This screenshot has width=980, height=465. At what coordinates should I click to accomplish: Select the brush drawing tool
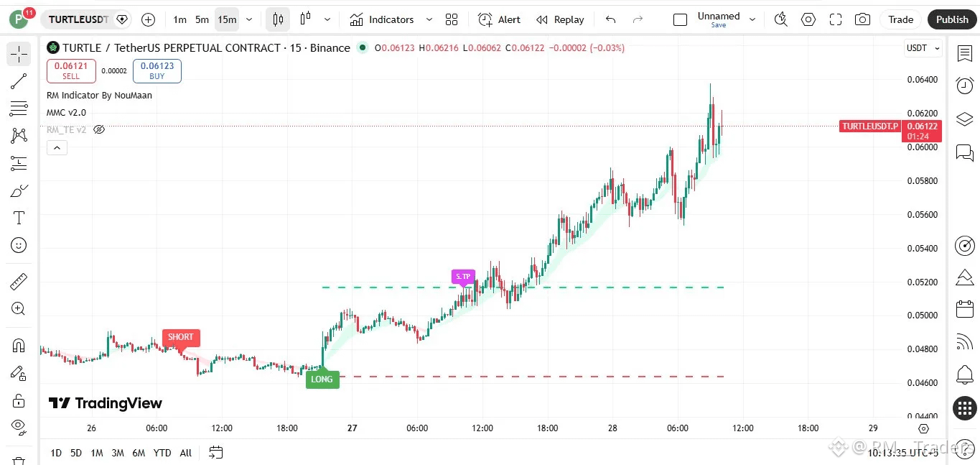pos(19,190)
